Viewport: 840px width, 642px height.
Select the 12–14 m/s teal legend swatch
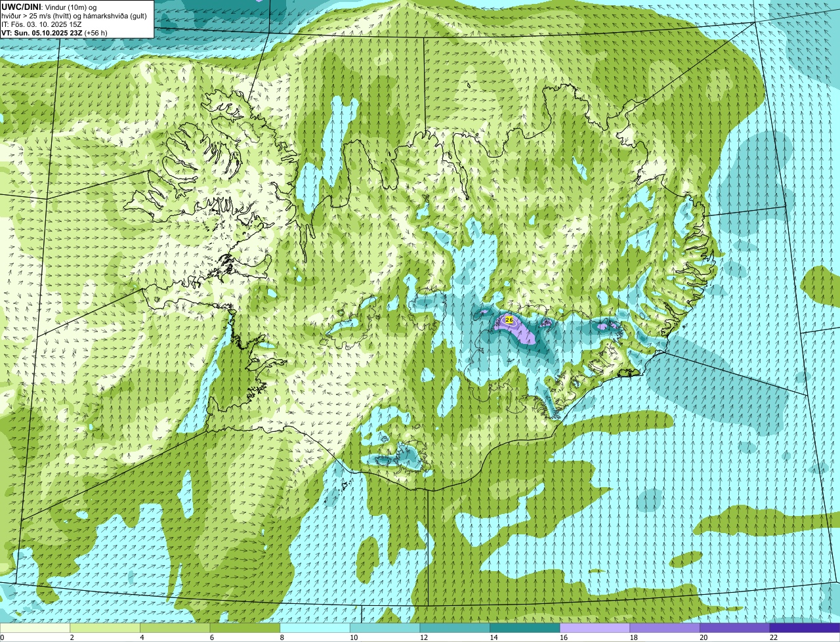click(455, 628)
